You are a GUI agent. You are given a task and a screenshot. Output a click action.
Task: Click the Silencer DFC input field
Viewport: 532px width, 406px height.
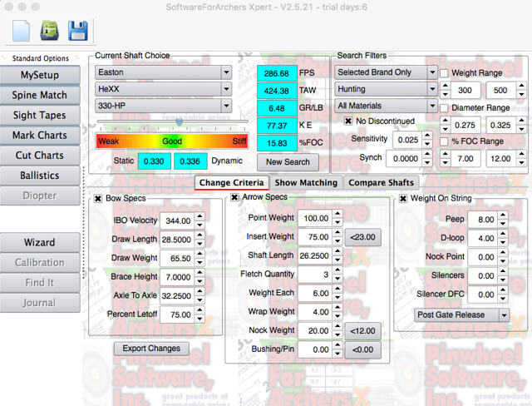click(x=483, y=295)
